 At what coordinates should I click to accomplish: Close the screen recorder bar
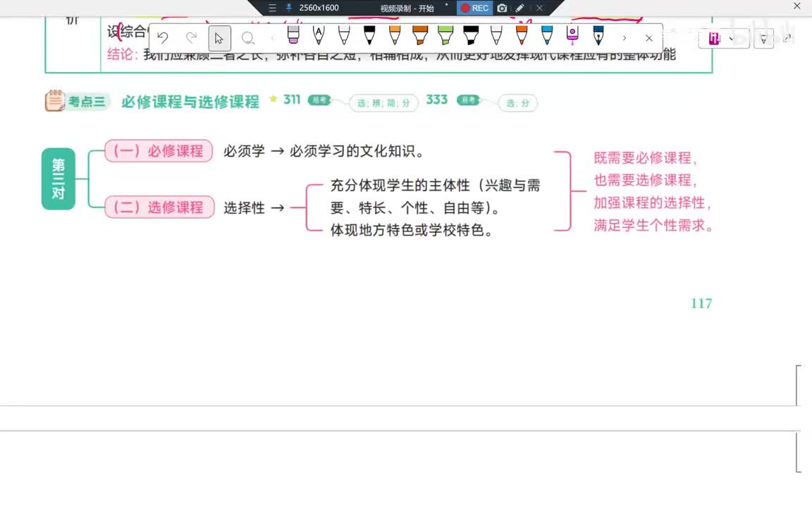[x=540, y=8]
